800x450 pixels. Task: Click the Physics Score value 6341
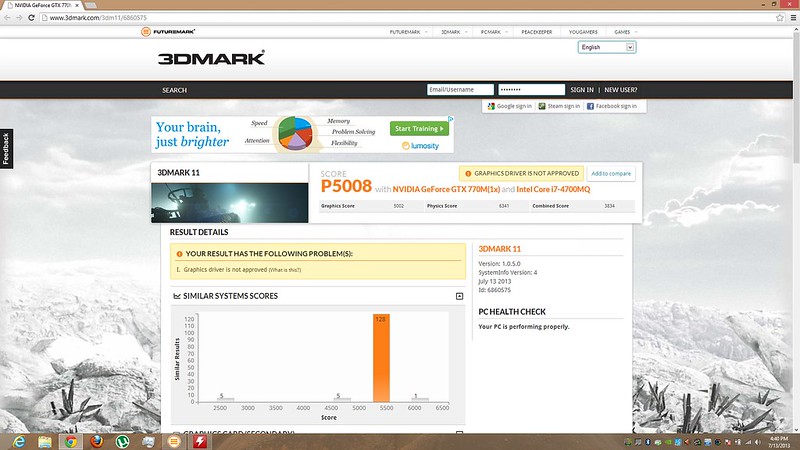tap(504, 206)
